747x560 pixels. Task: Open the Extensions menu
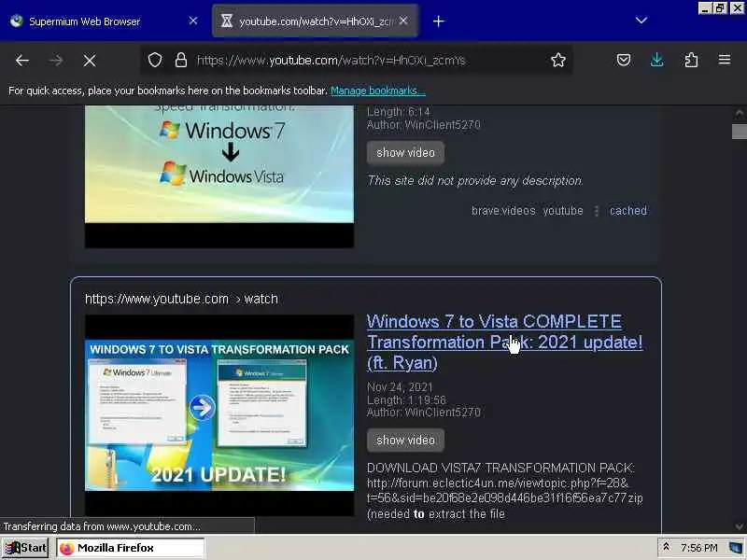tap(691, 60)
